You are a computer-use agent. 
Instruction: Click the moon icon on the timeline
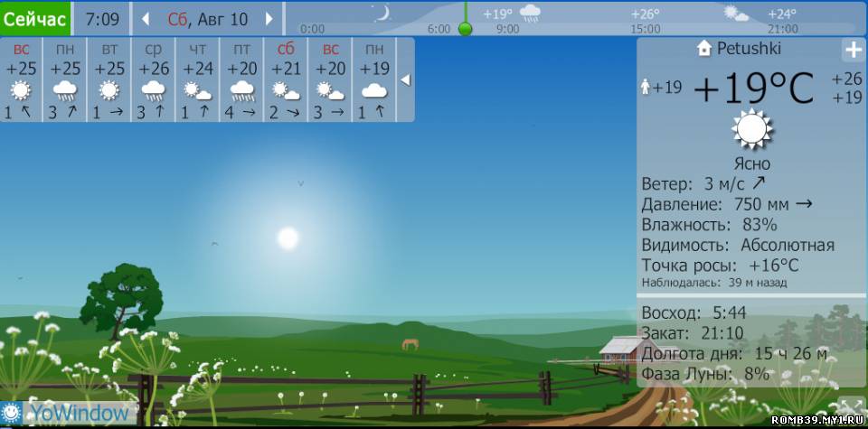[383, 13]
